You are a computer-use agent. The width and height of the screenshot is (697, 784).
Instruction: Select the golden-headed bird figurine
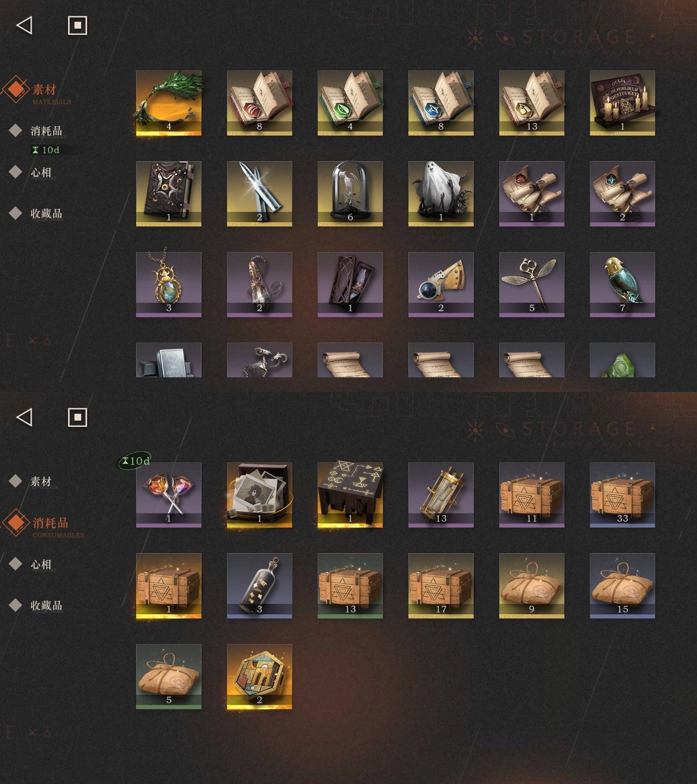(x=622, y=285)
